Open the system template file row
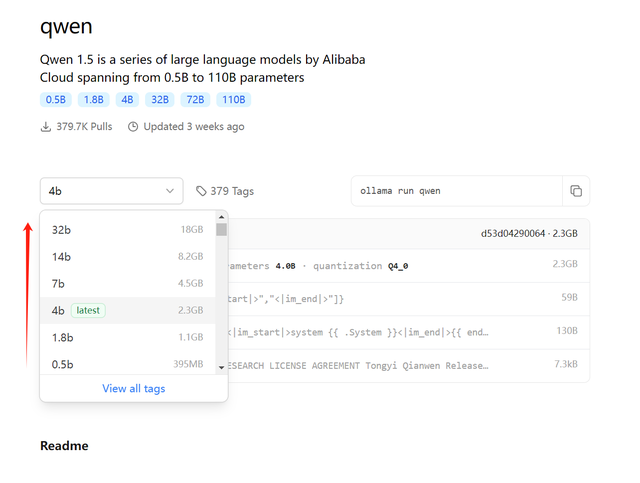 pyautogui.click(x=409, y=332)
